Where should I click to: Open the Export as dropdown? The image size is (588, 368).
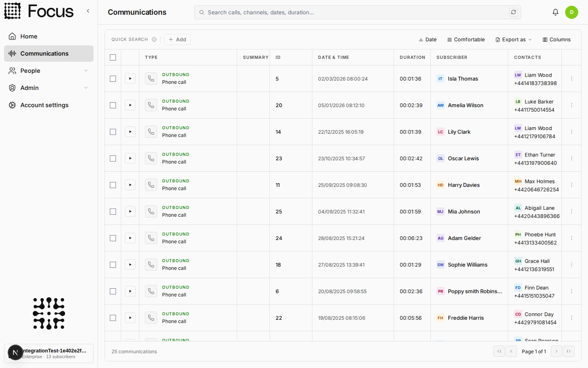pos(514,40)
